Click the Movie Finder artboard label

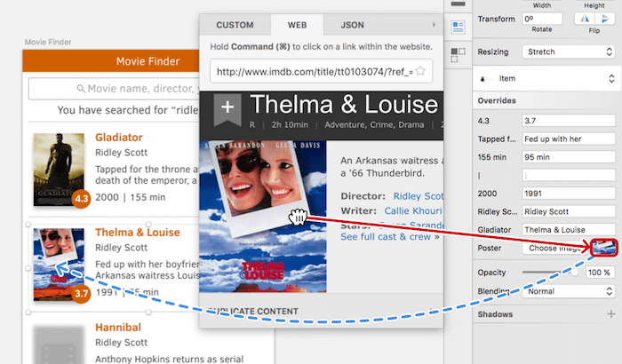click(48, 42)
